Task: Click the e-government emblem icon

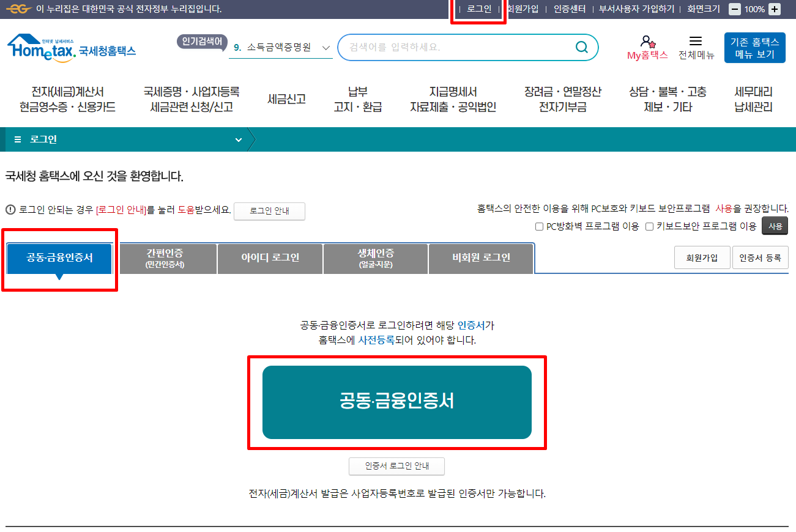Action: coord(18,9)
